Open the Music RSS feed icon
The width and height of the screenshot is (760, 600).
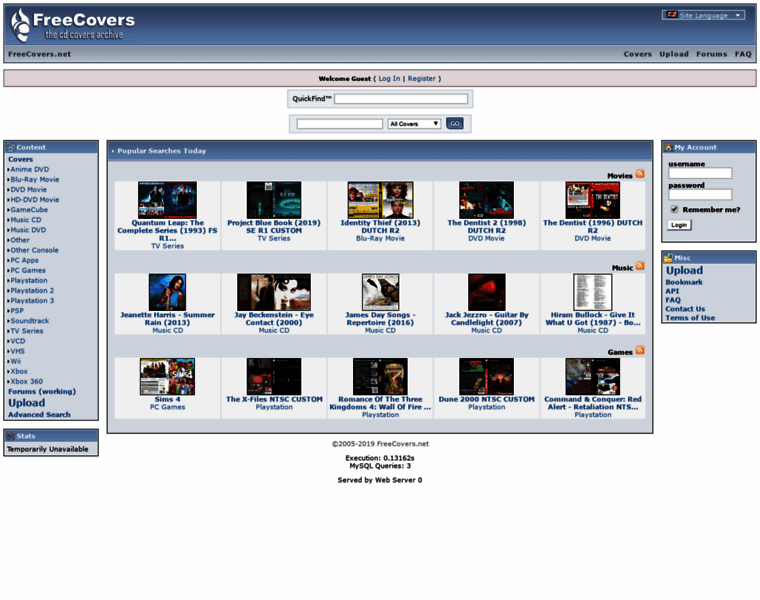[x=640, y=266]
